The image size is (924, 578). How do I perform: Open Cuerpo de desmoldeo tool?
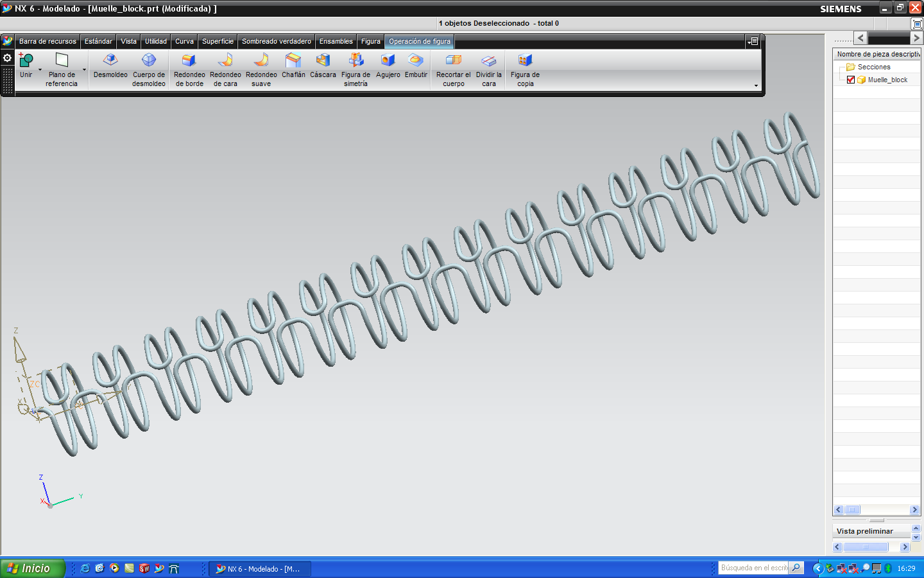click(x=149, y=69)
